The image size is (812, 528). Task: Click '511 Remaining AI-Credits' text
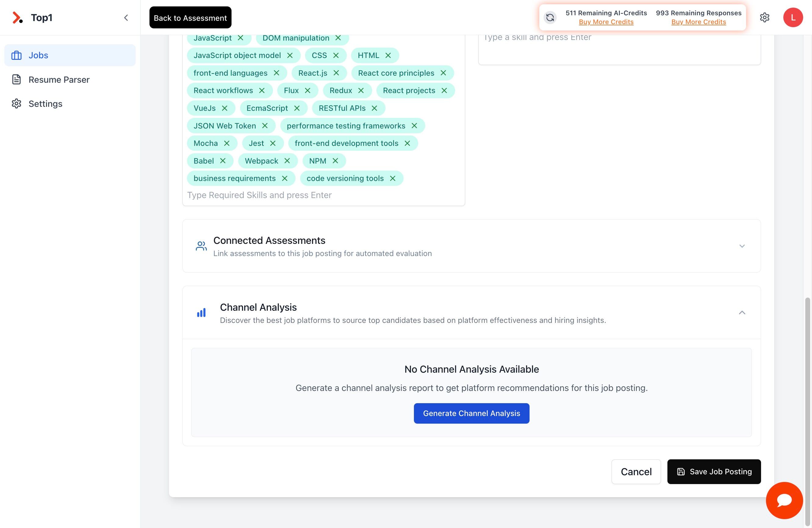point(606,13)
